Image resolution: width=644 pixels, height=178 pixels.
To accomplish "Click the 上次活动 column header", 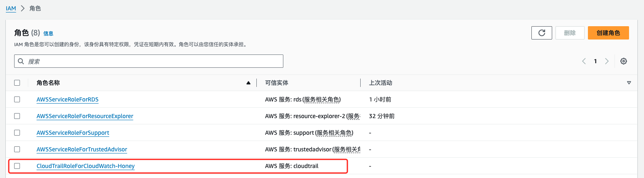I will (381, 83).
